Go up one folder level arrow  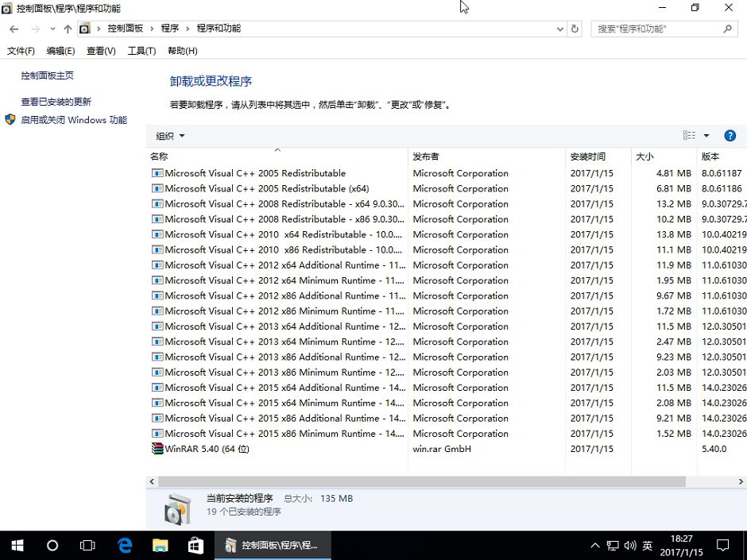[x=68, y=29]
